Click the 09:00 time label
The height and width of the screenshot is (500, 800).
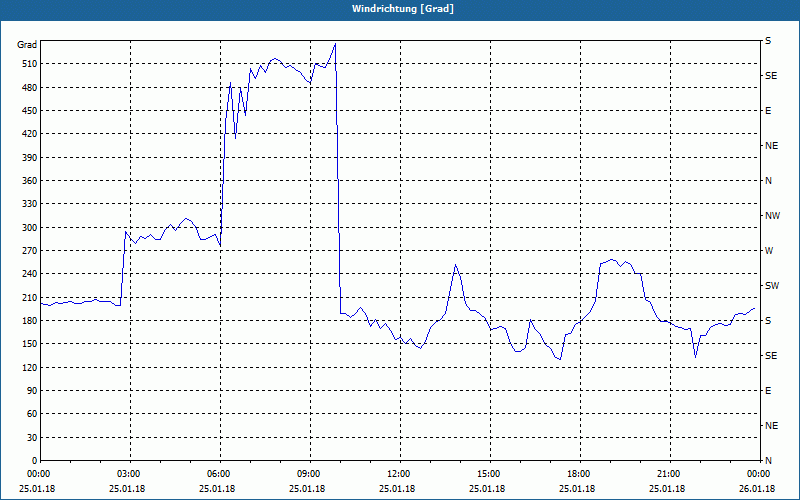(x=308, y=473)
